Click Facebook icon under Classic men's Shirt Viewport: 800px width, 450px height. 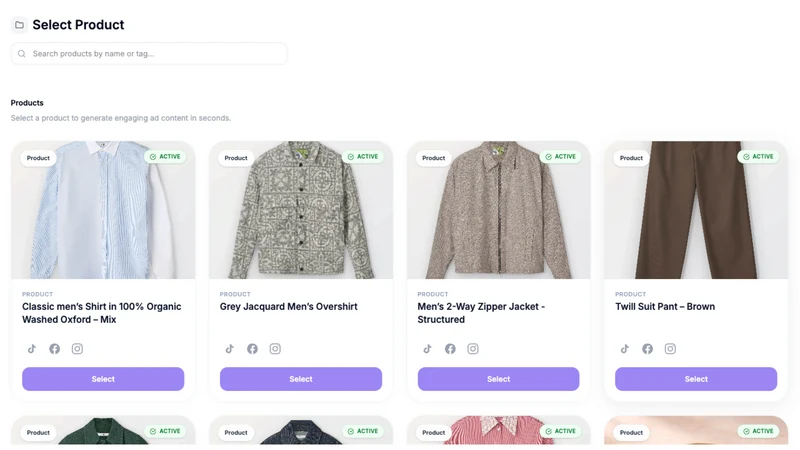55,349
